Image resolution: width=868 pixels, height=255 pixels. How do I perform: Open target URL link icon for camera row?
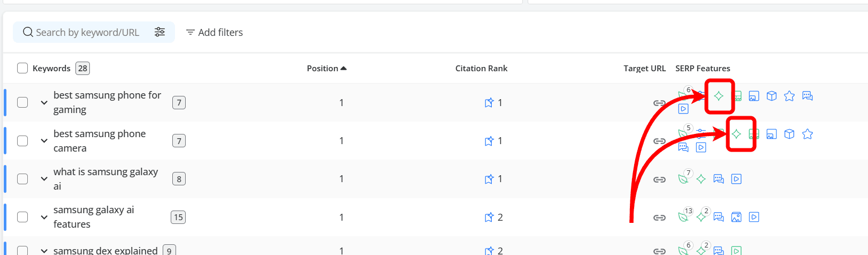(659, 141)
